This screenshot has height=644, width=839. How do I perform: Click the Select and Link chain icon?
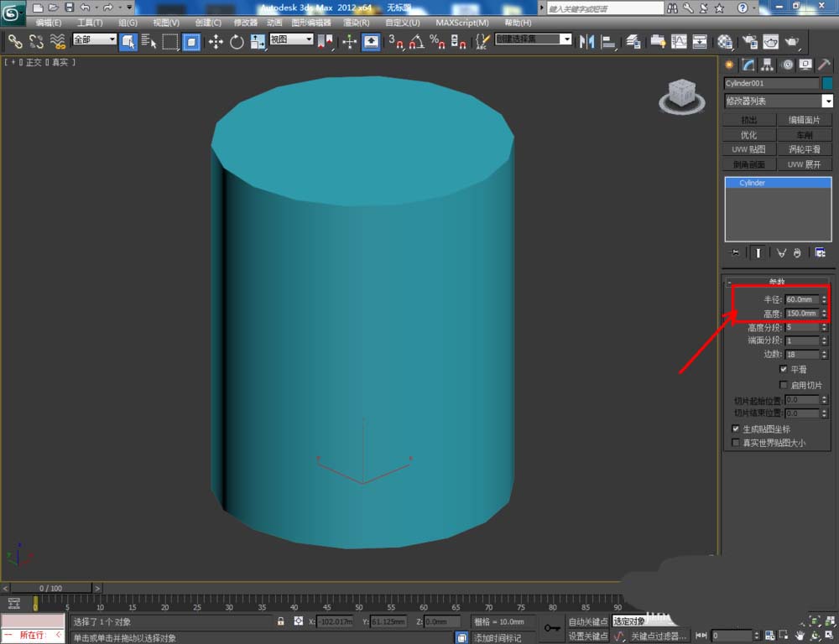(x=15, y=41)
